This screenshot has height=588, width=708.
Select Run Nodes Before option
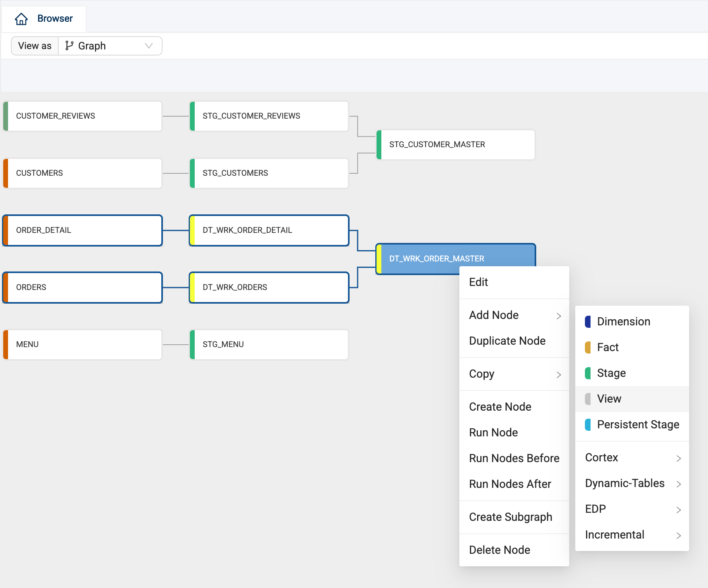point(514,458)
